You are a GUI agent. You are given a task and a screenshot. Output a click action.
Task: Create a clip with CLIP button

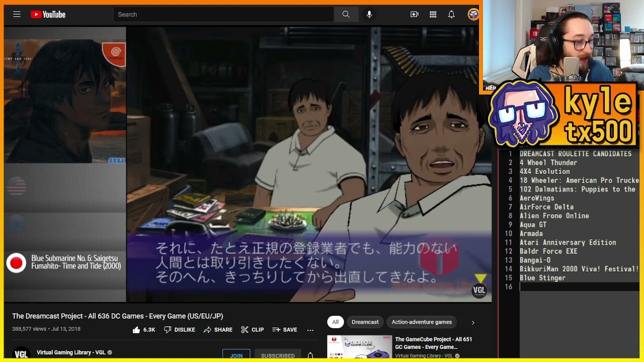(x=252, y=330)
